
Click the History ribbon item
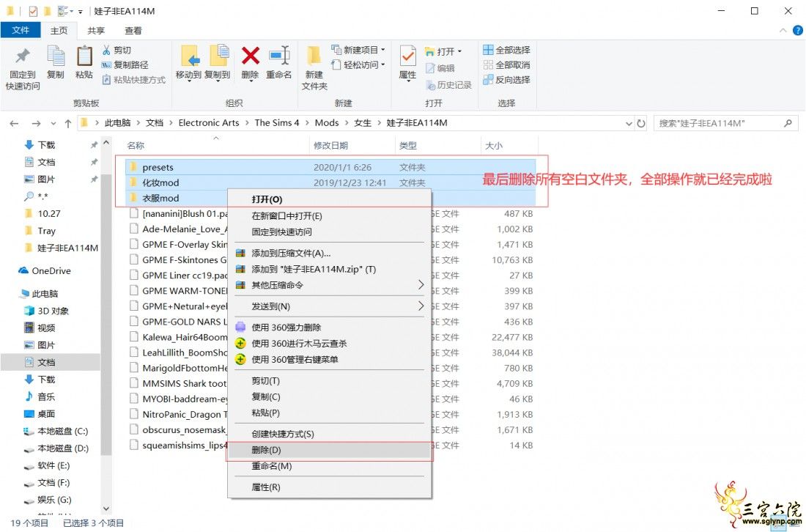tap(448, 85)
